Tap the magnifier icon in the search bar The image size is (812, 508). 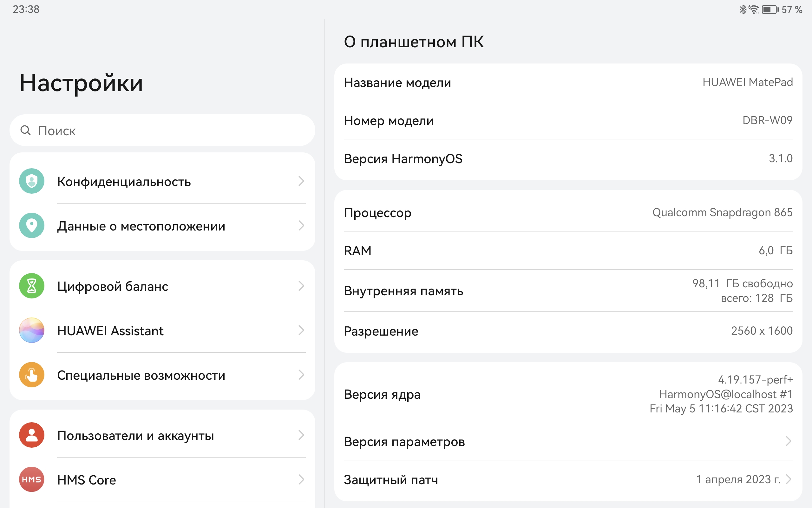(25, 130)
